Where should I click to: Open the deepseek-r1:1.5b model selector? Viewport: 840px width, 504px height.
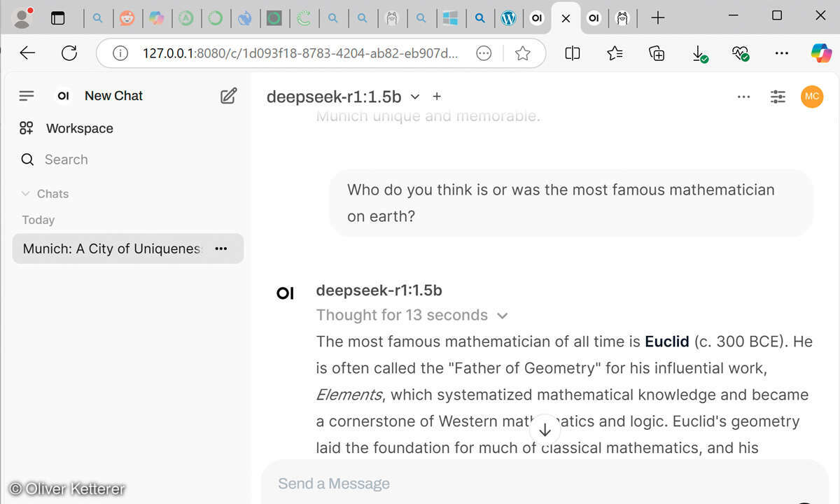[x=343, y=97]
